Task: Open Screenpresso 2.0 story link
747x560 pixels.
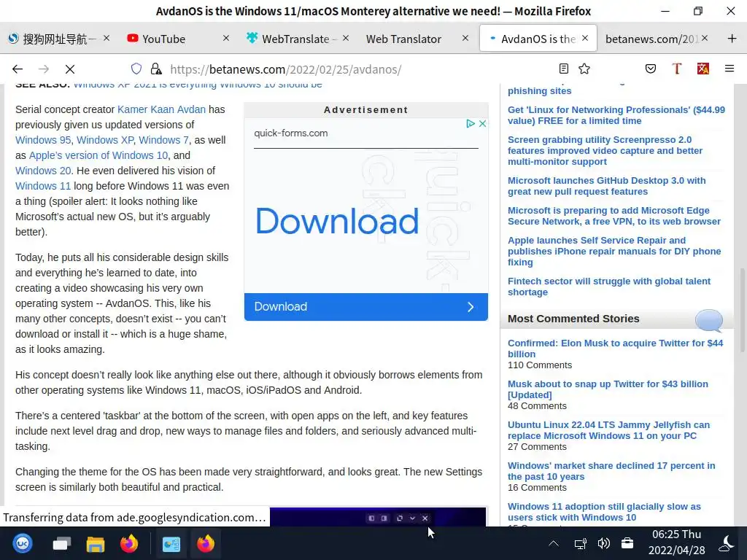Action: click(605, 150)
